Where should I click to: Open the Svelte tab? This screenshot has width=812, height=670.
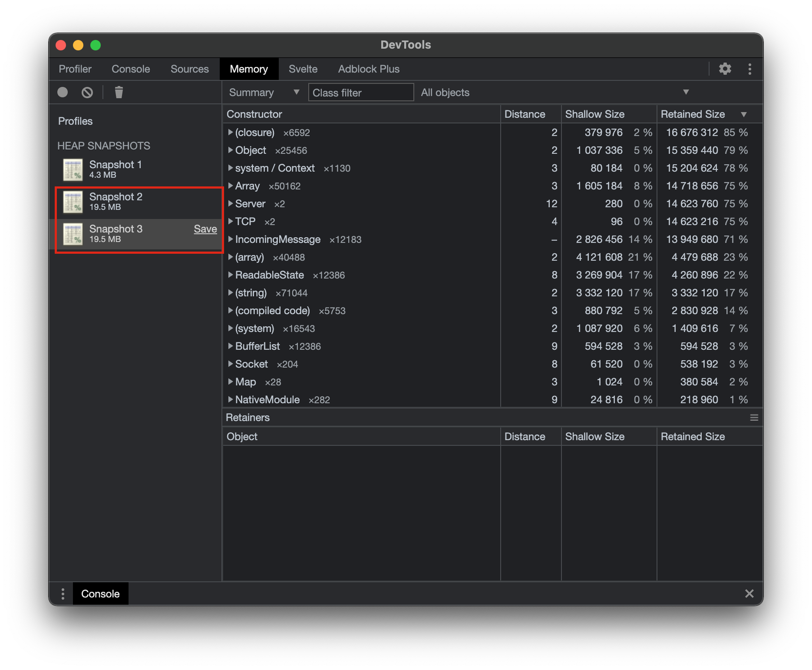click(x=303, y=69)
